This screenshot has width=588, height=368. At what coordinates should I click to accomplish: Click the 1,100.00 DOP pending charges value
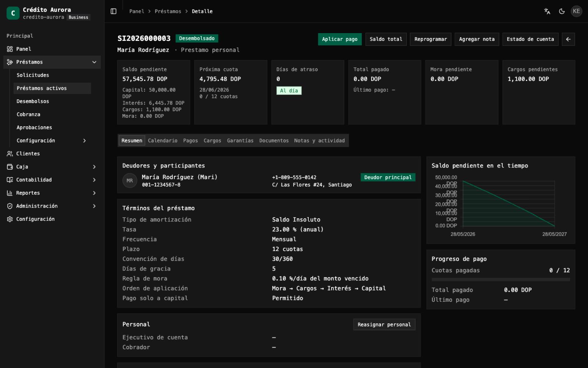pyautogui.click(x=528, y=79)
